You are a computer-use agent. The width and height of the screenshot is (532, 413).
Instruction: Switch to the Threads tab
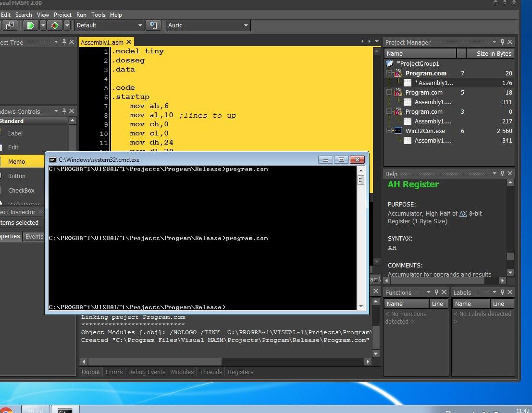pyautogui.click(x=210, y=372)
